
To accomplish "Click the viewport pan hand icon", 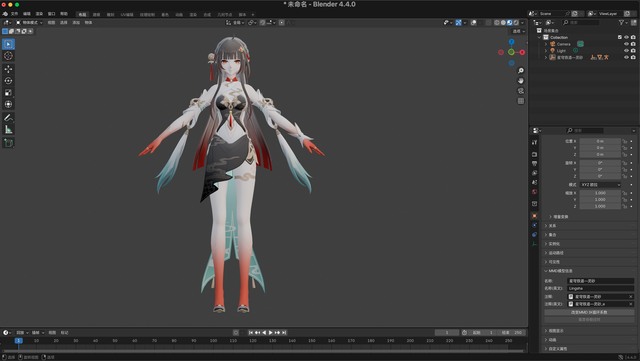I will [x=521, y=80].
